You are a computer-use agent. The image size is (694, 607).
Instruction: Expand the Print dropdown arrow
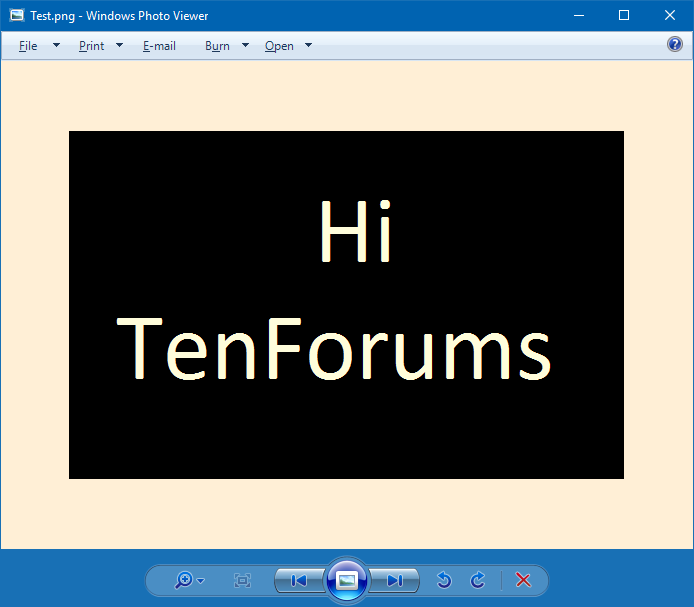pyautogui.click(x=119, y=45)
